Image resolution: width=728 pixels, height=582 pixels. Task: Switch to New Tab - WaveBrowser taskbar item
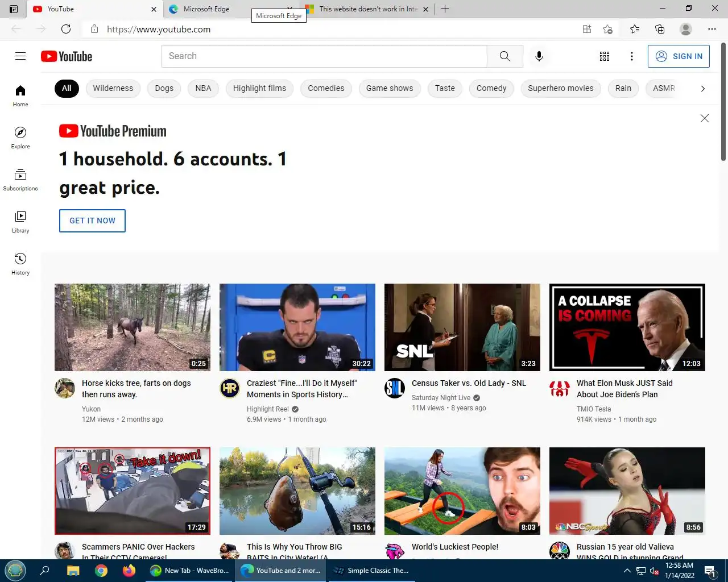189,570
